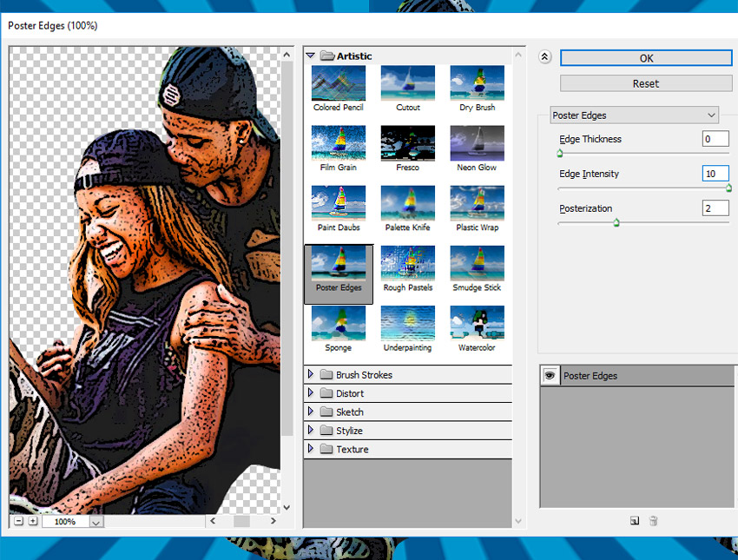This screenshot has width=738, height=560.
Task: Click the zoom out minus button
Action: (x=18, y=521)
